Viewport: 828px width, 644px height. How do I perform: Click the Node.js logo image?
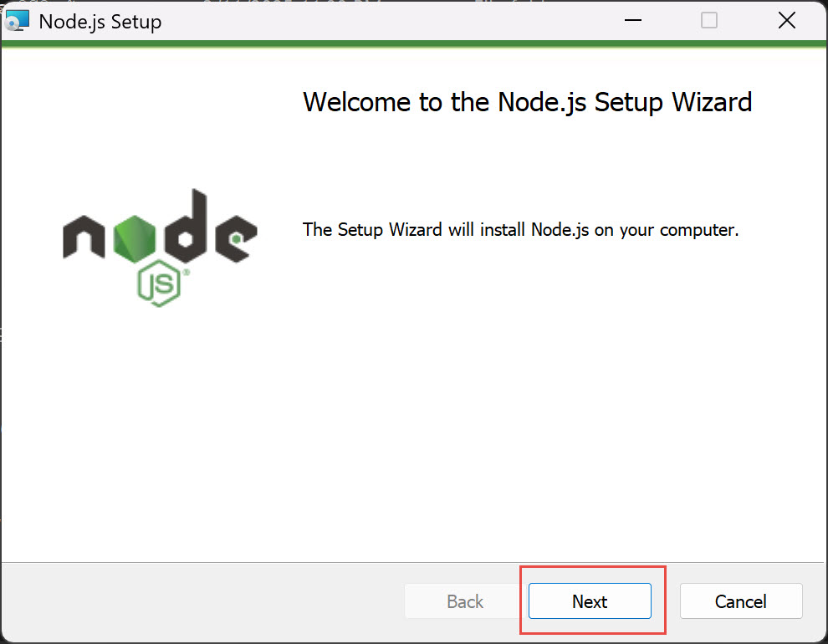[x=160, y=248]
